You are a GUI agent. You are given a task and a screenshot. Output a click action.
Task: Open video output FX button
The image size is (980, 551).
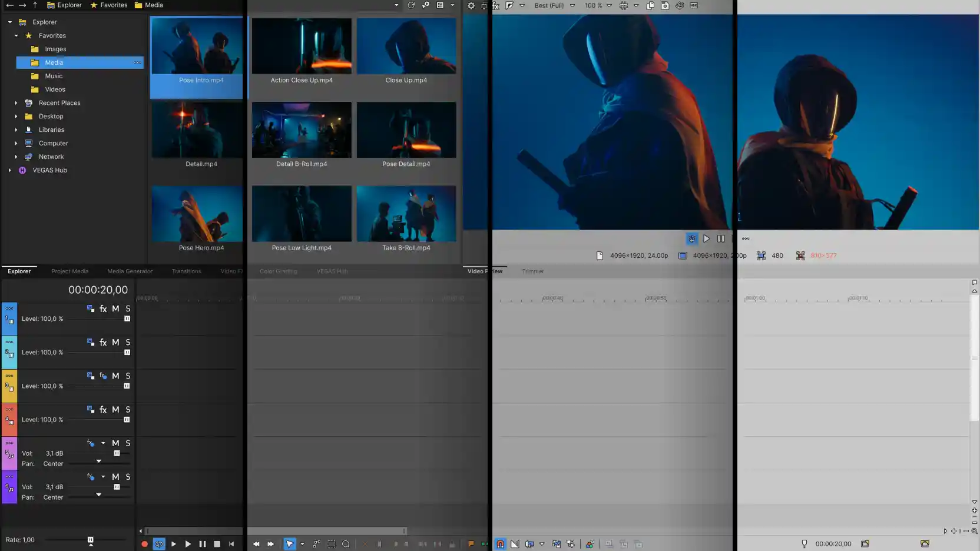tap(496, 5)
